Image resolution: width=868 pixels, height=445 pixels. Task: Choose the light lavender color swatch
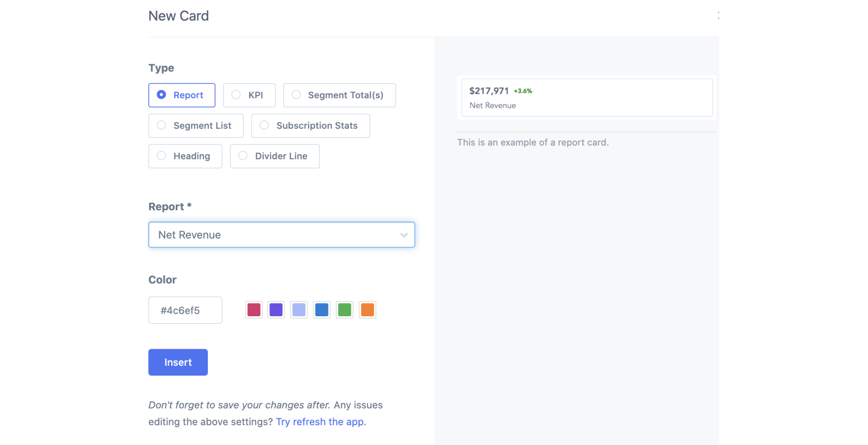(x=299, y=310)
